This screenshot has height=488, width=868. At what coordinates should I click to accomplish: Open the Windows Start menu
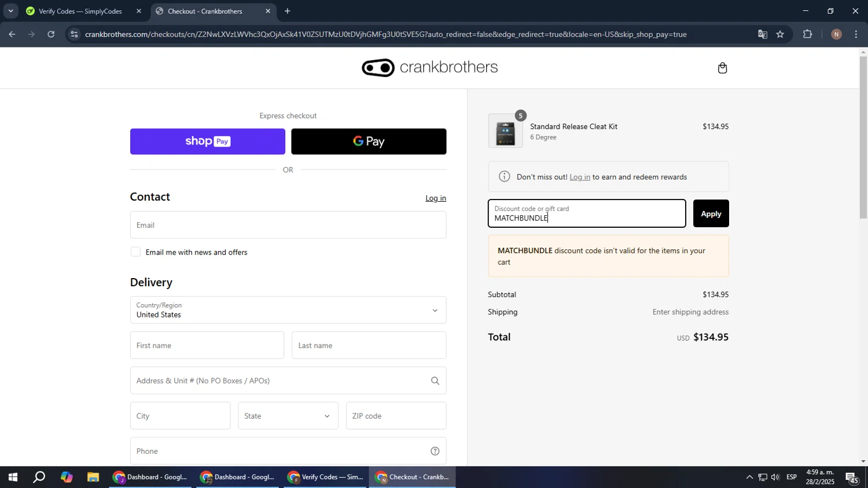(12, 477)
